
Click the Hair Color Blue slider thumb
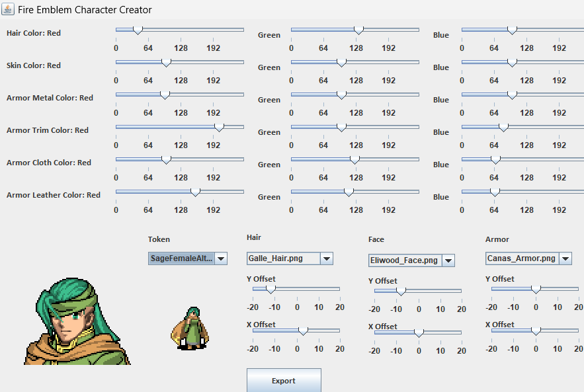[x=512, y=30]
